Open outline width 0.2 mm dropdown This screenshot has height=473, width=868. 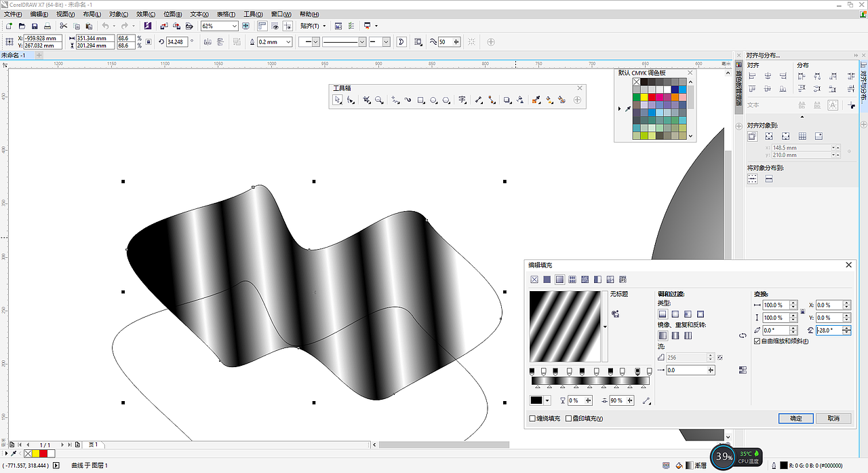288,41
